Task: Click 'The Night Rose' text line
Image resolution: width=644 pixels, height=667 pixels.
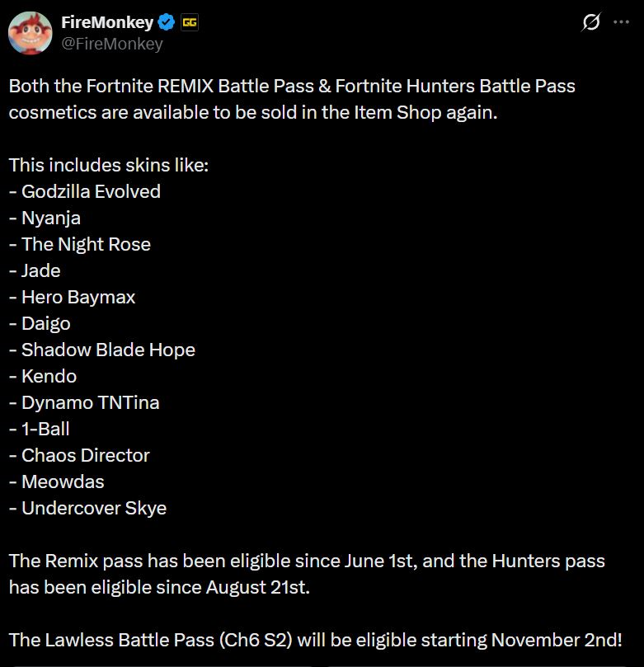Action: pos(80,245)
